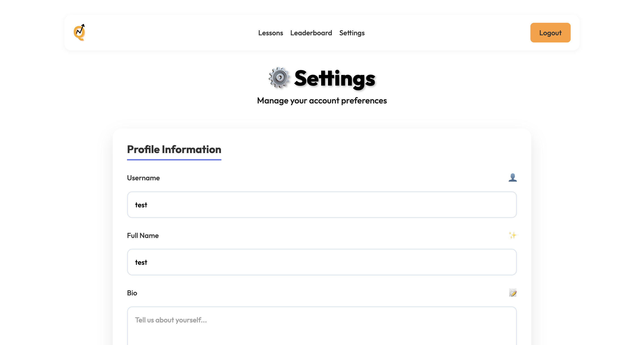
Task: Click the gear icon beside Settings title
Action: coord(279,78)
